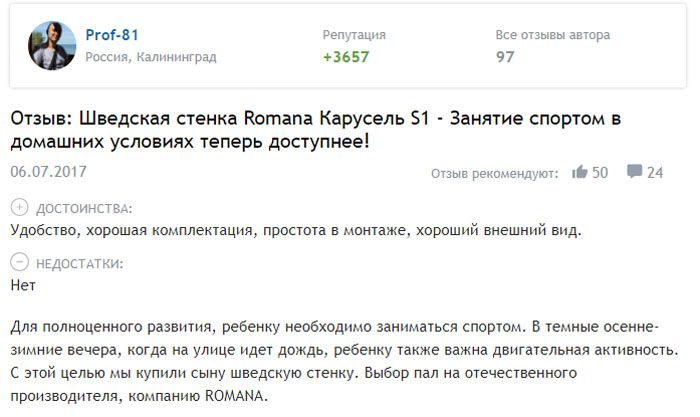Image resolution: width=700 pixels, height=417 pixels.
Task: Click the advantages text starting with 'Удобство'
Action: pos(295,230)
